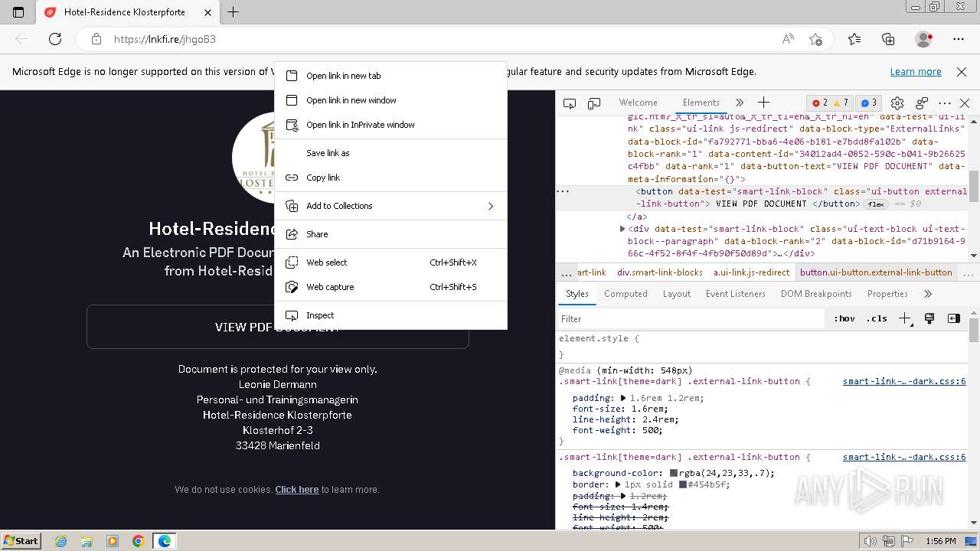Viewport: 980px width, 551px height.
Task: Click the new style rule plus icon
Action: click(905, 319)
